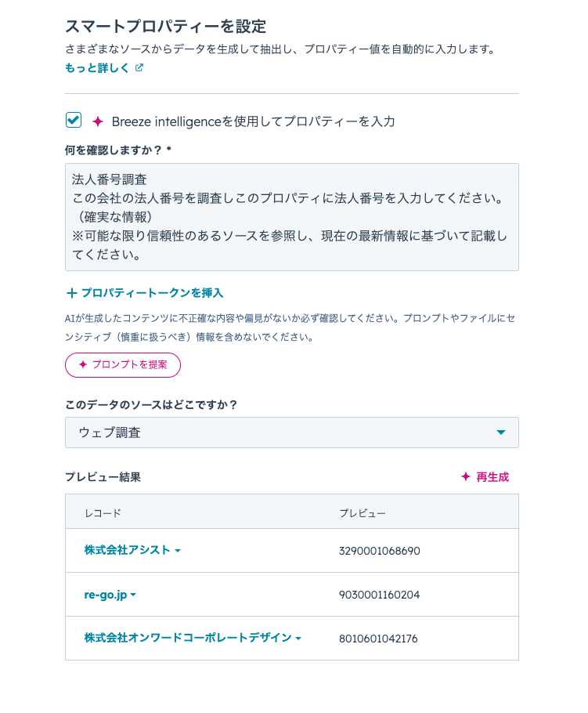Image resolution: width=588 pixels, height=713 pixels.
Task: Expand the re-go.jp record dropdown
Action: pyautogui.click(x=133, y=595)
